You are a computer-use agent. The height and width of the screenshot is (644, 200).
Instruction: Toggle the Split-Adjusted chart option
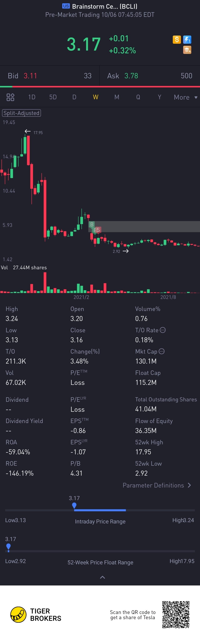[x=21, y=113]
